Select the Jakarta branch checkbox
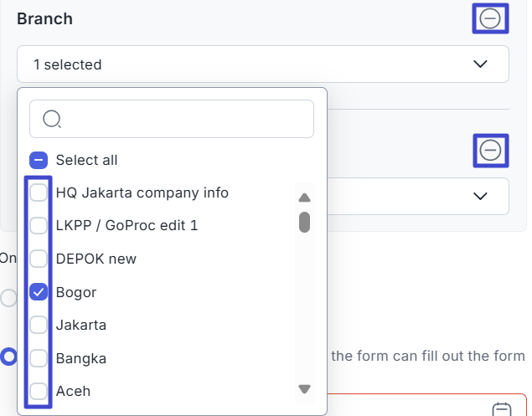The width and height of the screenshot is (532, 416). click(39, 325)
